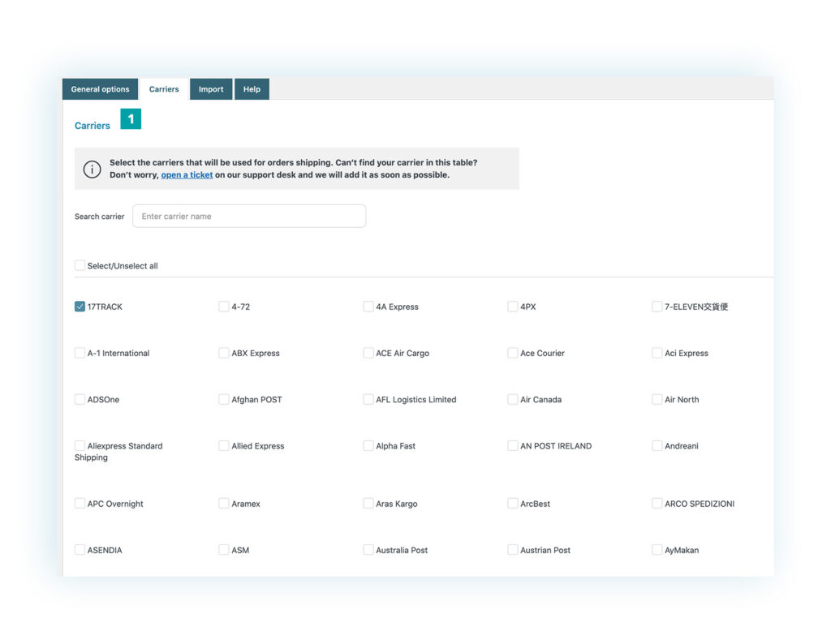The height and width of the screenshot is (644, 831).
Task: Check the Aliexpress Standard Shipping carrier
Action: 80,446
